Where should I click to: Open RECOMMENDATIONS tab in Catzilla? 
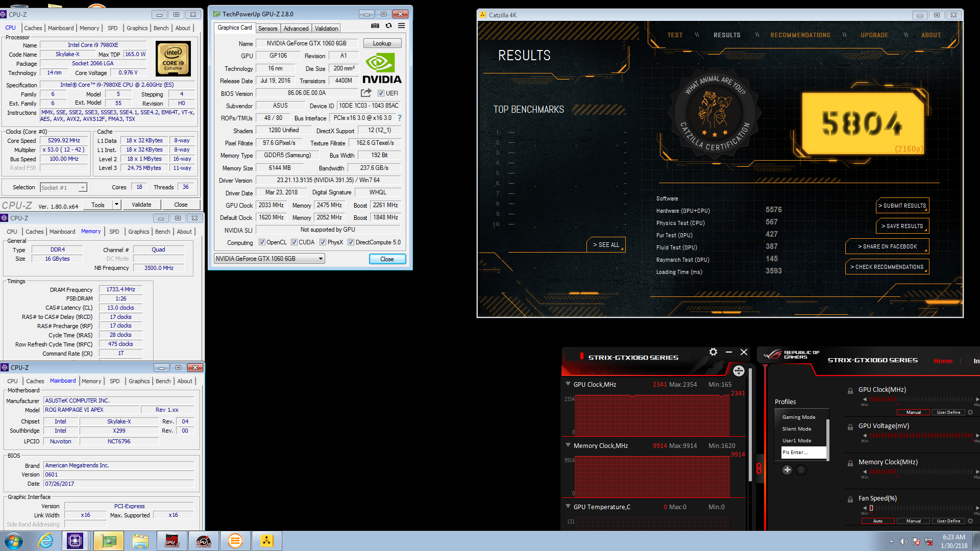point(800,35)
